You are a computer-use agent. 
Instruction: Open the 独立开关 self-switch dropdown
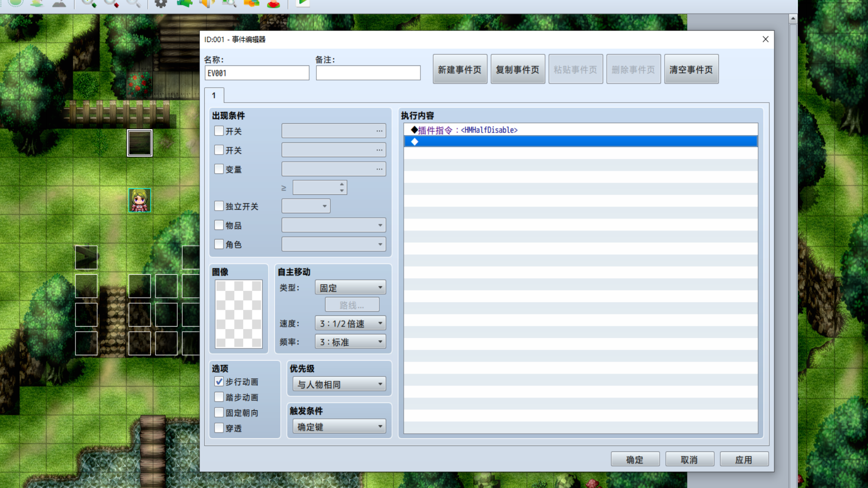pyautogui.click(x=306, y=206)
